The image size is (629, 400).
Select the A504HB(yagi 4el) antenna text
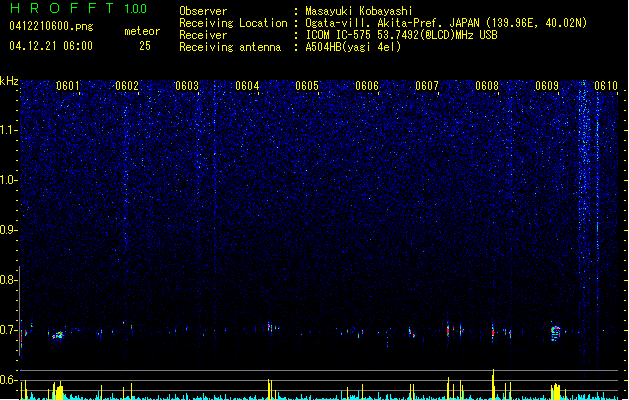click(x=353, y=47)
